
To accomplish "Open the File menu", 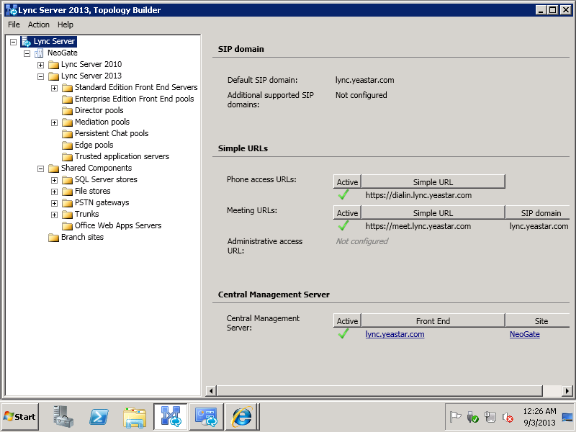I will point(14,25).
